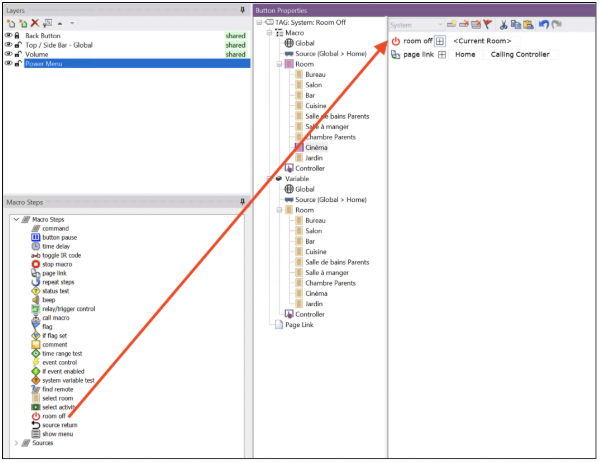Hide the Back Button layer
Viewport: 600px width, 462px height.
click(9, 35)
